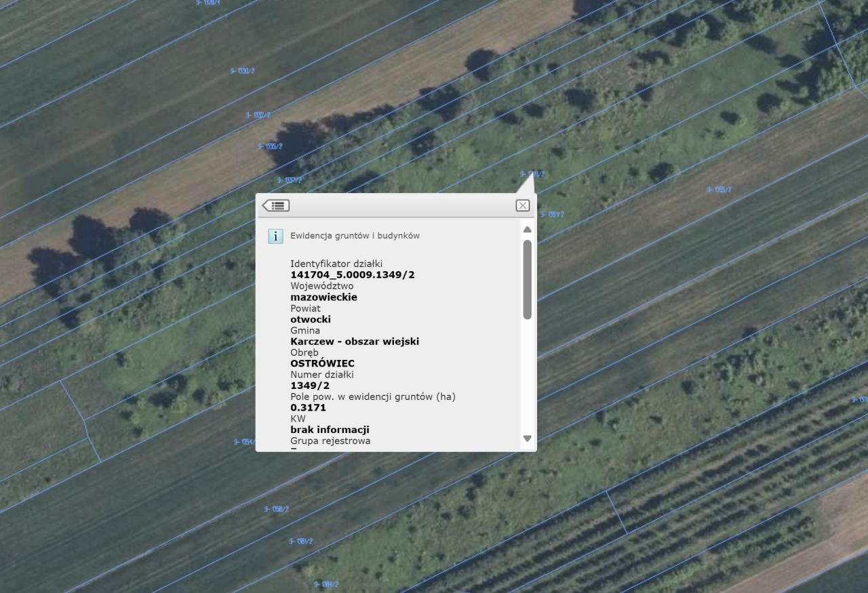Click the label 'Numer działki'
Viewport: 868px width, 593px height.
[322, 374]
